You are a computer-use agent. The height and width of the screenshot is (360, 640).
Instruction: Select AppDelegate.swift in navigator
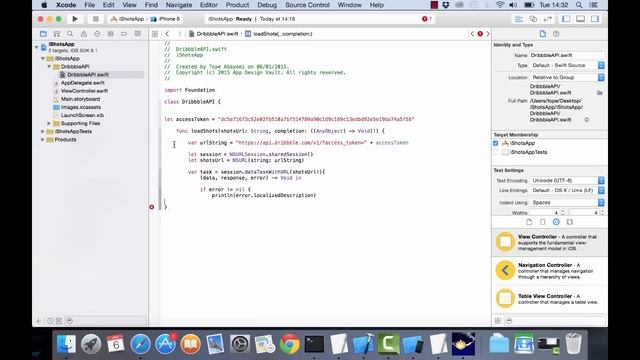click(82, 83)
